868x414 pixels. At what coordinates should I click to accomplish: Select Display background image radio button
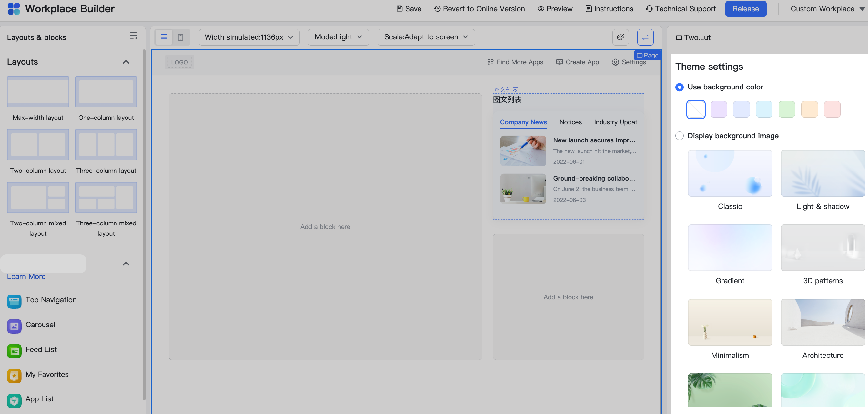[679, 136]
